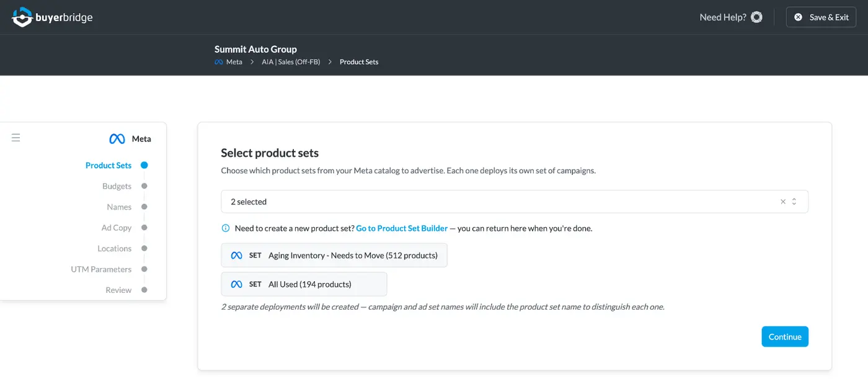Click the Meta logo in sidebar
The height and width of the screenshot is (381, 868).
click(x=117, y=139)
